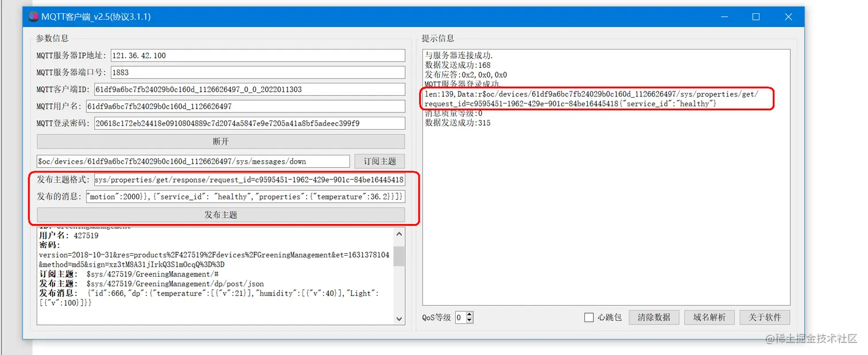Click the MQTT server port field 1883
This screenshot has width=868, height=355.
(258, 72)
